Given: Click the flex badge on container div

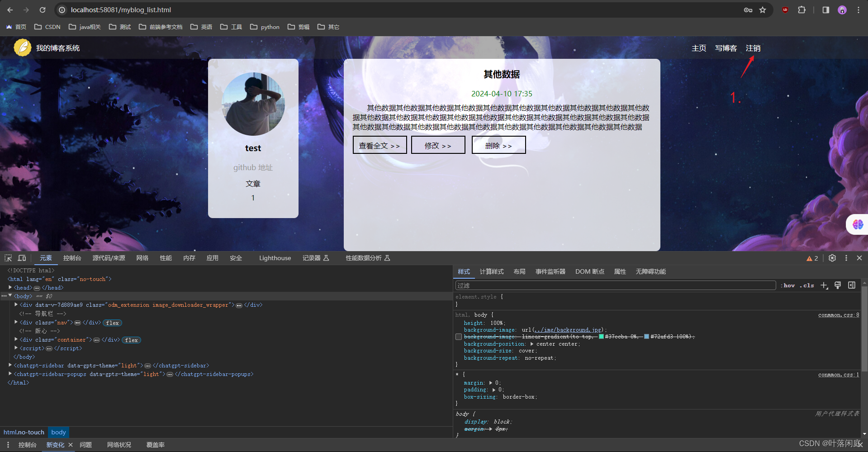Looking at the screenshot, I should 132,340.
